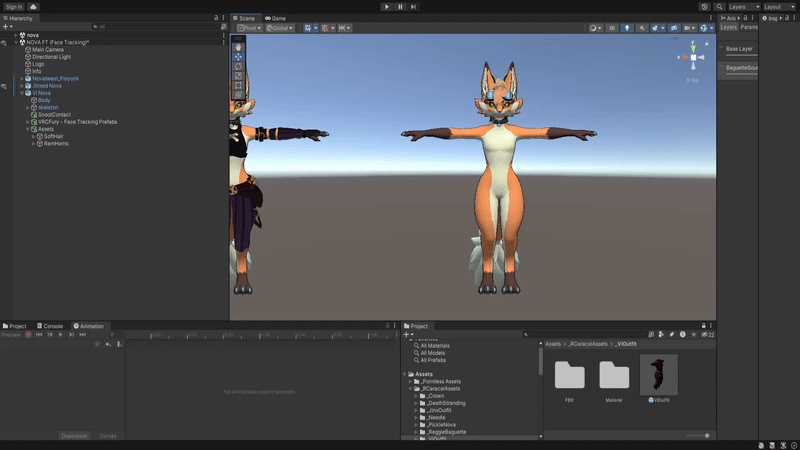
Task: Switch to the Console tab
Action: (50, 326)
